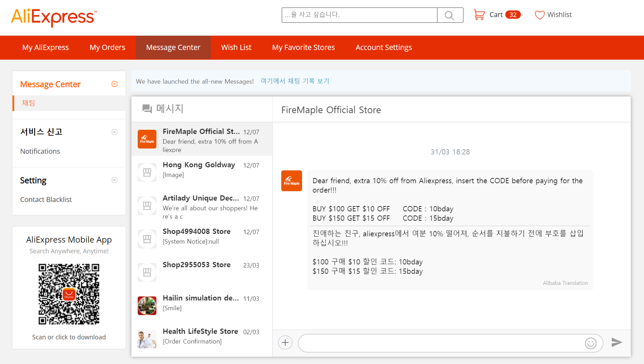
Task: Click the 31/03 18:28 timestamp
Action: (450, 152)
